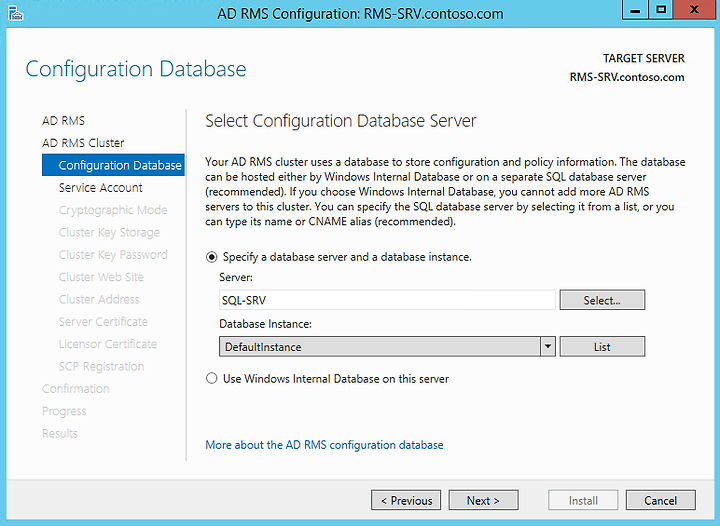Select 'Specify a database server' radio option
This screenshot has width=720, height=526.
[211, 257]
